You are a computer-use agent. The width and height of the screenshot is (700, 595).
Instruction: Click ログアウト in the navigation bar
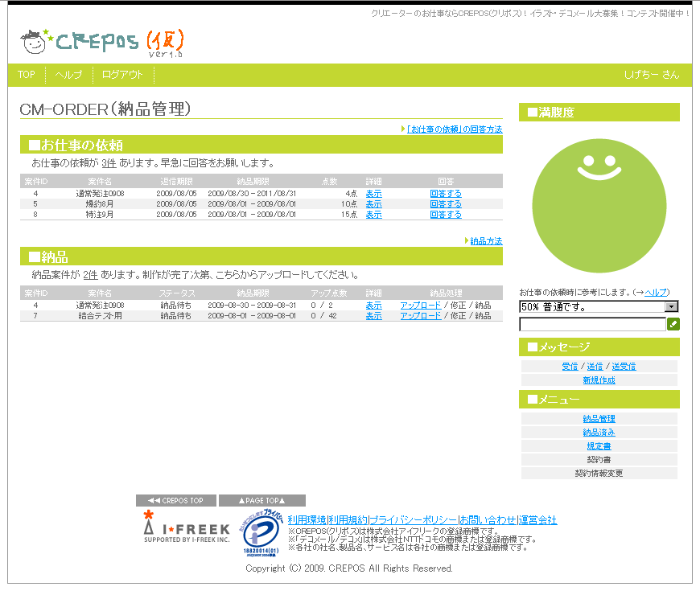click(122, 75)
